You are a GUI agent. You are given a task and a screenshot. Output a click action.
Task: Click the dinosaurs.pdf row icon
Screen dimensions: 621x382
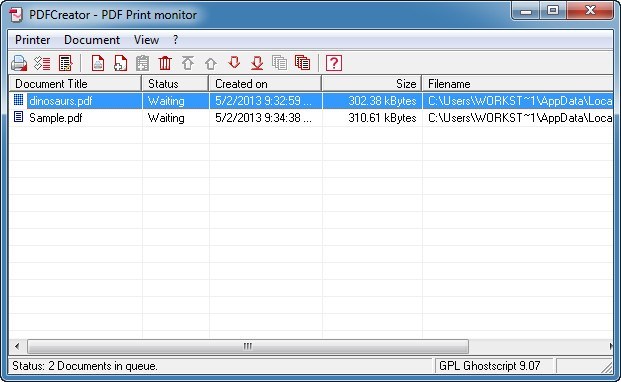tap(18, 100)
